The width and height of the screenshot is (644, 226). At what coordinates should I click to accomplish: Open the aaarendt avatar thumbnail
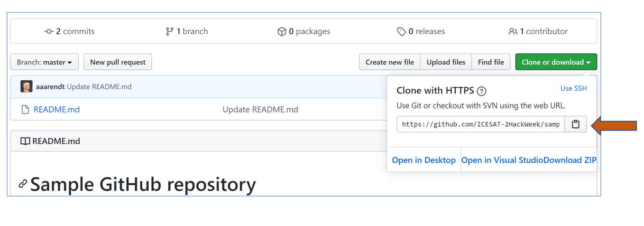[x=27, y=86]
